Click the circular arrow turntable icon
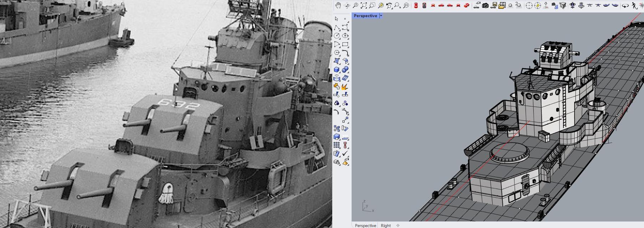The width and height of the screenshot is (644, 228). [625, 5]
